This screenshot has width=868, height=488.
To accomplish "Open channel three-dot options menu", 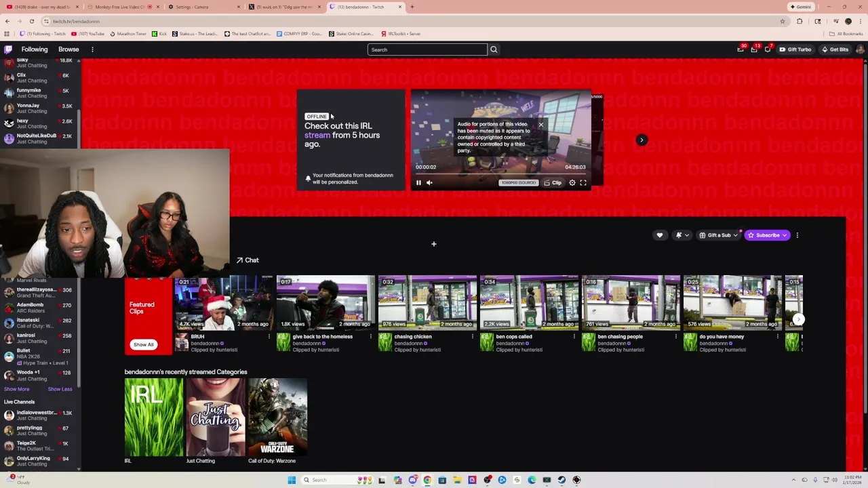I will (797, 235).
